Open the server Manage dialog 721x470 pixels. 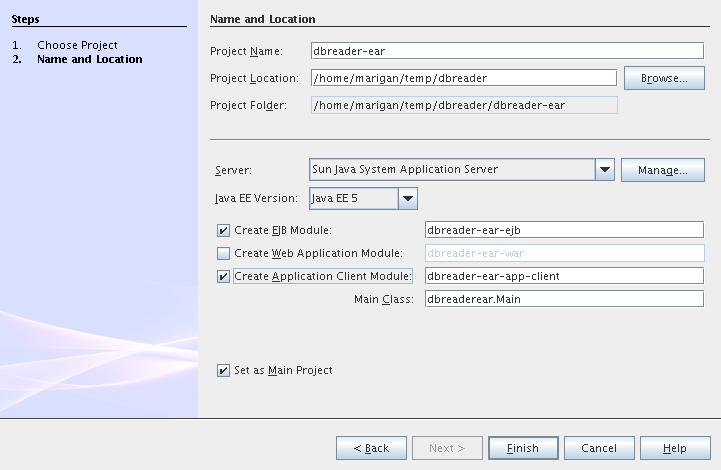pos(662,170)
